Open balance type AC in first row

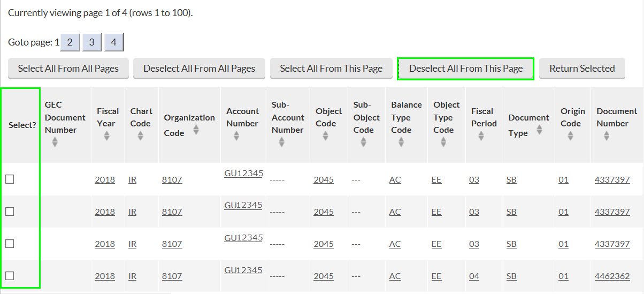[x=395, y=180]
